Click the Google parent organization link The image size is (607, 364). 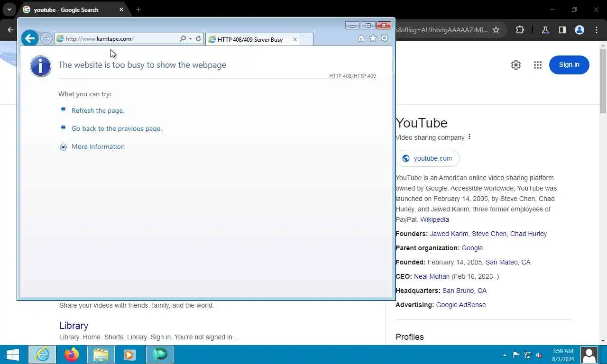click(472, 248)
